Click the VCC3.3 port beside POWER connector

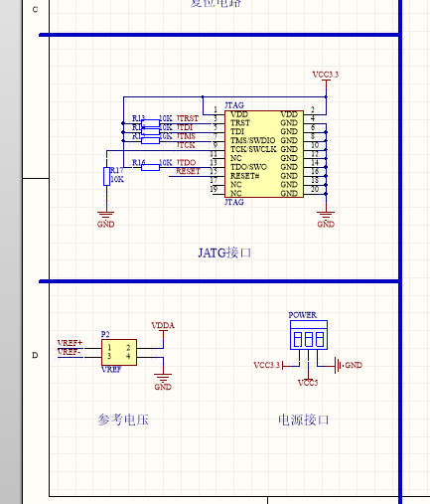268,365
